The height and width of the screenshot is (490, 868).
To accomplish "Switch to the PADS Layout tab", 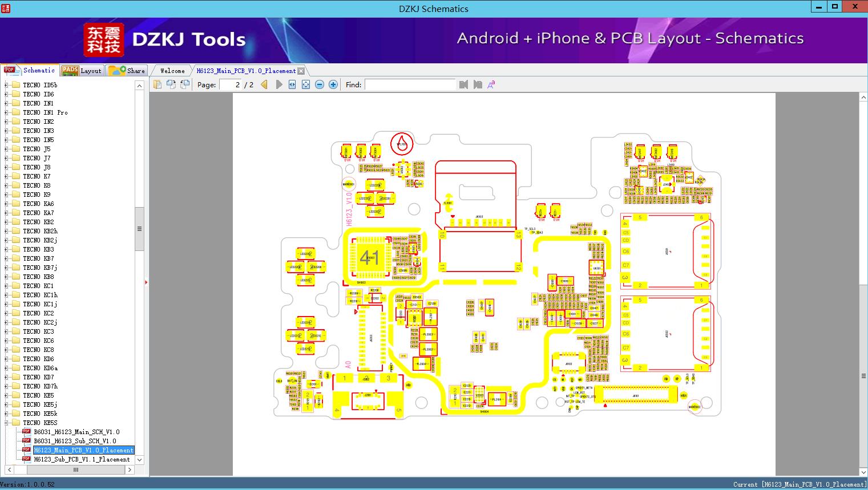I will point(82,71).
